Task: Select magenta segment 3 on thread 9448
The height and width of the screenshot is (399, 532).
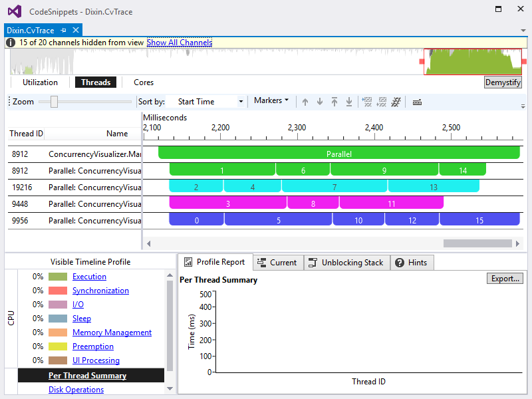Action: (228, 203)
